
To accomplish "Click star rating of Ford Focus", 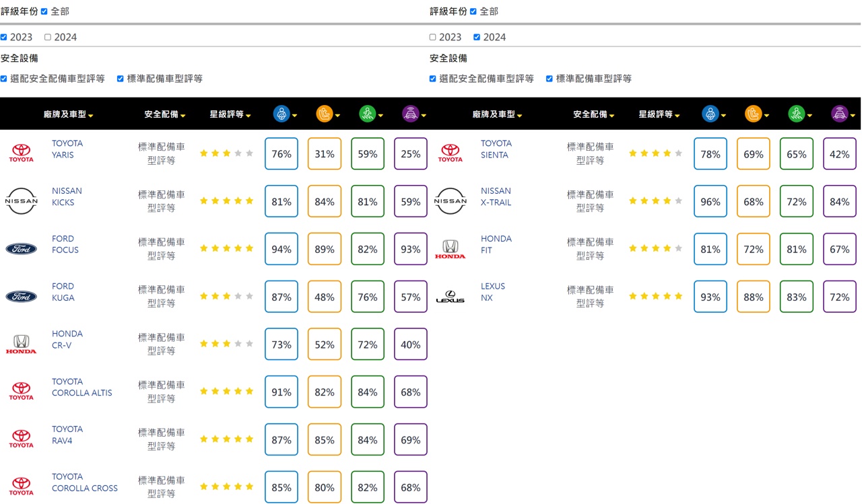I will tap(226, 248).
